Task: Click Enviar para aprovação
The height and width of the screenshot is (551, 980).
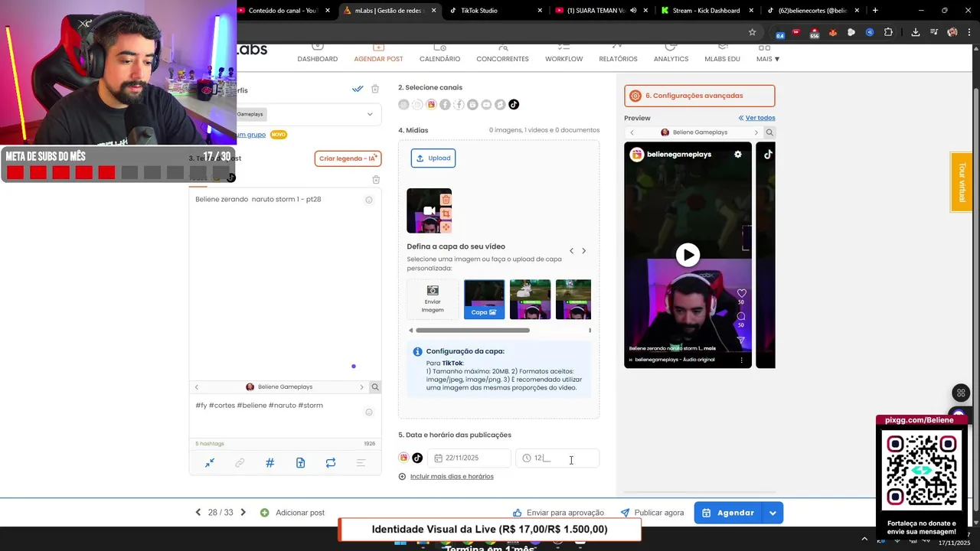Action: [x=558, y=513]
